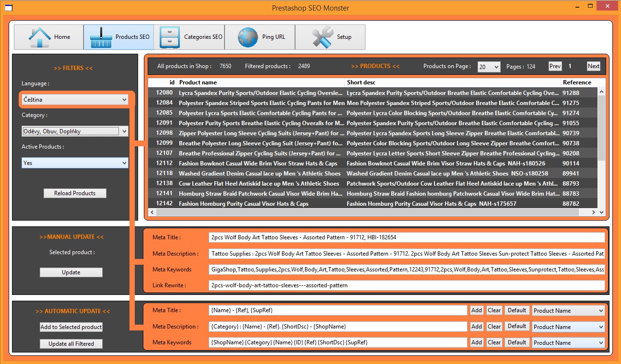Click Reload Products button

[x=75, y=193]
